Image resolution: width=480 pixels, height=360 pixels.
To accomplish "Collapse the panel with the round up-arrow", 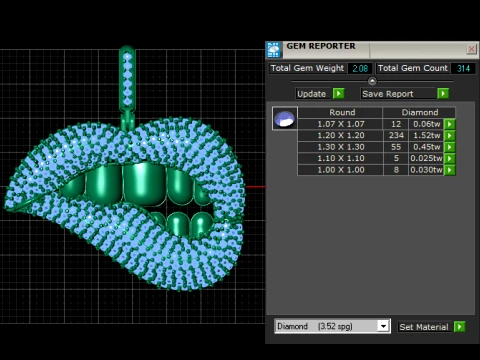I will point(372,81).
